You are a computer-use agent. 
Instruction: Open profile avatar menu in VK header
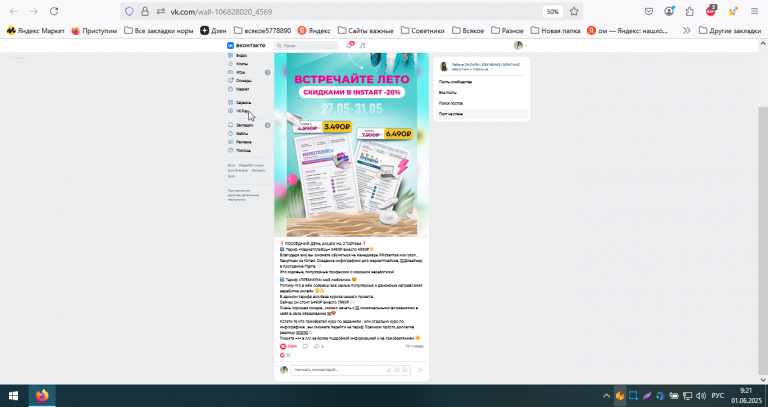[x=521, y=46]
